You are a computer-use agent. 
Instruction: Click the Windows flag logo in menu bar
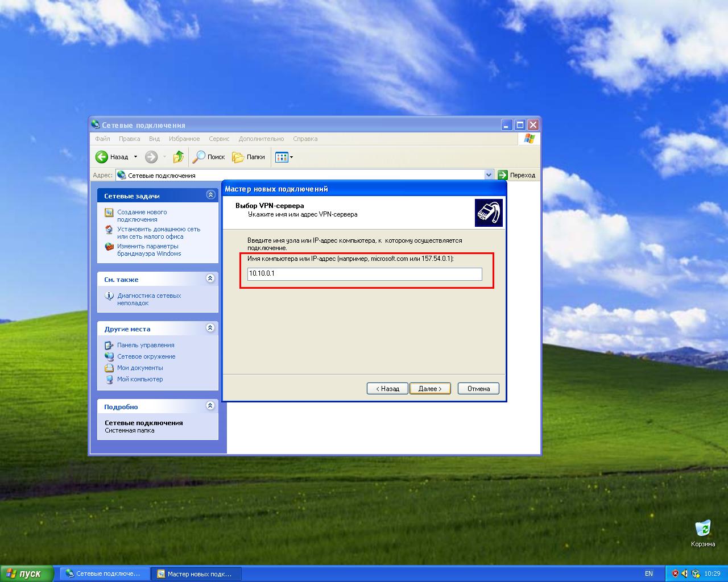pyautogui.click(x=530, y=139)
